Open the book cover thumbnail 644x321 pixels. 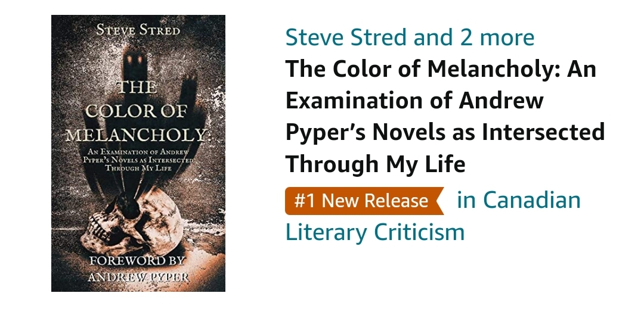pos(138,153)
